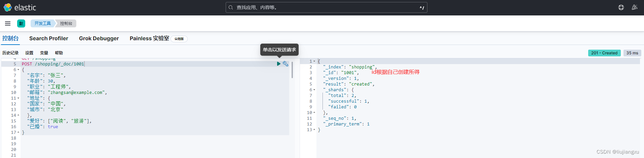Open '设置' in console toolbar
Screen dimensions: 644x158
click(29, 53)
